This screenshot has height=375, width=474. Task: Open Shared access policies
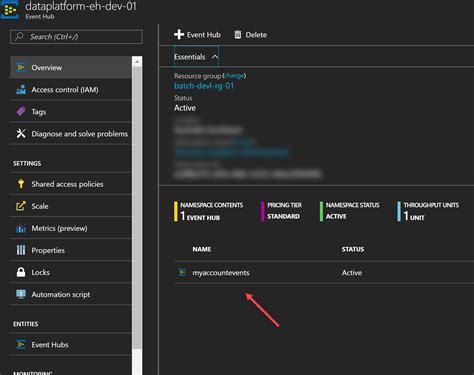coord(71,184)
